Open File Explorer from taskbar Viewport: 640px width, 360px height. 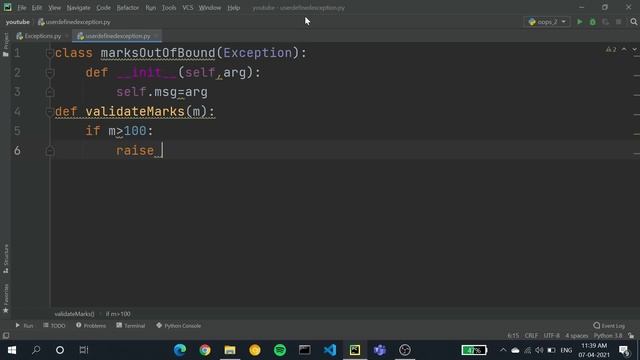click(230, 350)
